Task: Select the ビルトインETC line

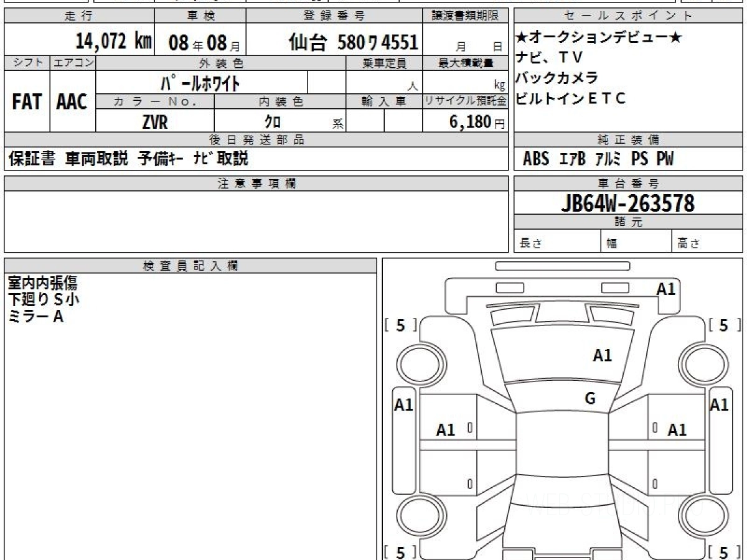Action: coord(571,98)
